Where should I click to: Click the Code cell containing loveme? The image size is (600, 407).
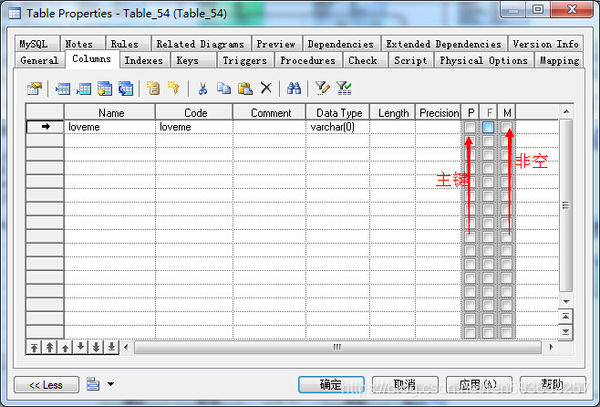click(x=194, y=127)
